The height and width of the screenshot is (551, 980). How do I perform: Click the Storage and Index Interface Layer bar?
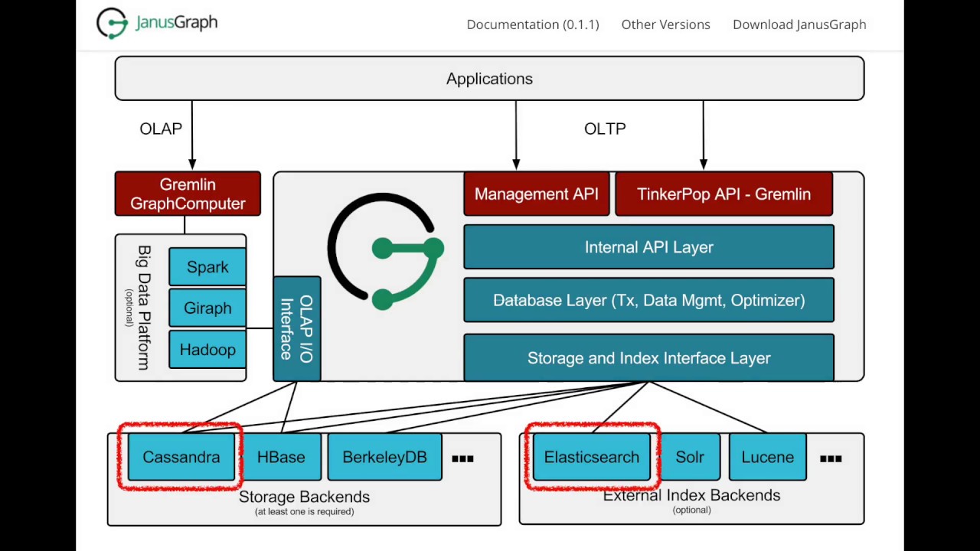point(648,358)
